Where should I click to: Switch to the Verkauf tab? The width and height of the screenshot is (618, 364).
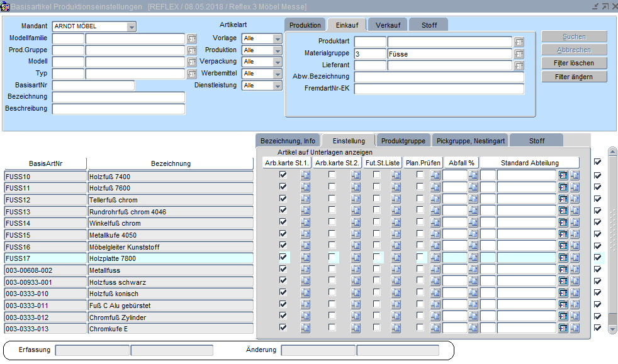click(x=388, y=25)
